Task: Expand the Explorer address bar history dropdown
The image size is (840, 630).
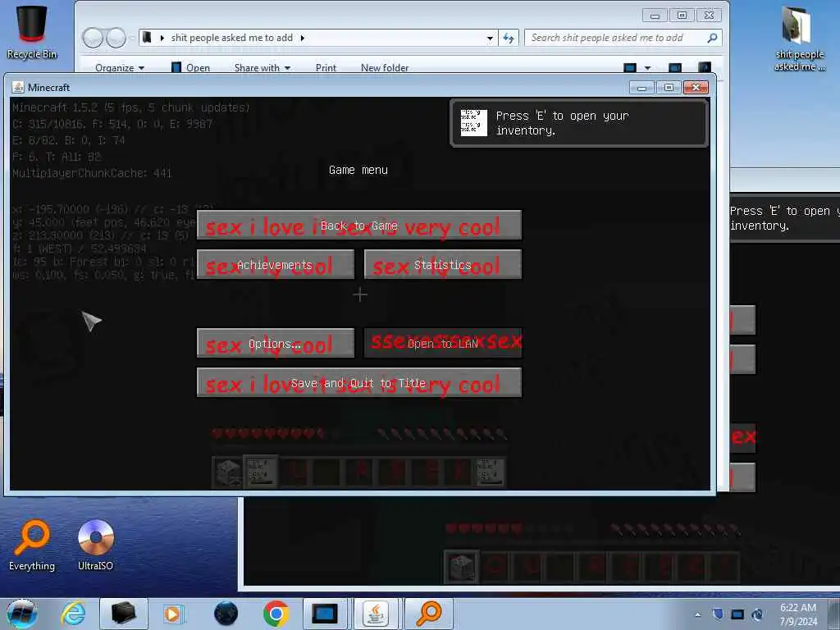Action: coord(490,38)
